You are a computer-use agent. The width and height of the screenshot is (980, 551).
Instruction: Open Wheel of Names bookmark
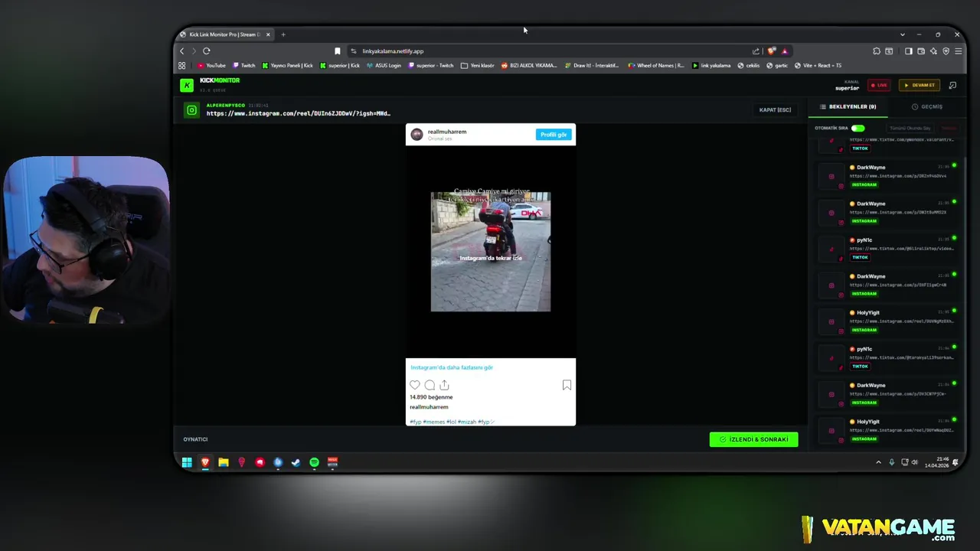[656, 66]
